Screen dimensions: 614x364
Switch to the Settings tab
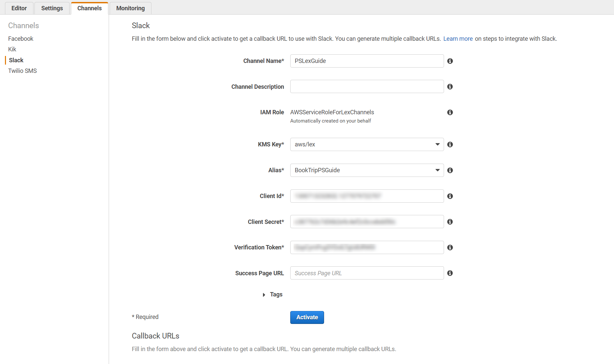52,8
